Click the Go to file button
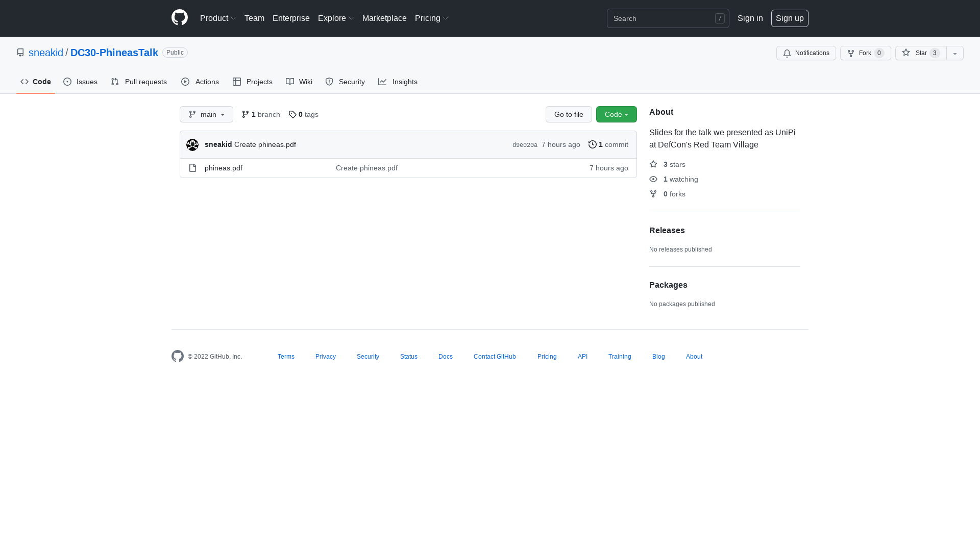This screenshot has width=980, height=551. pyautogui.click(x=569, y=114)
